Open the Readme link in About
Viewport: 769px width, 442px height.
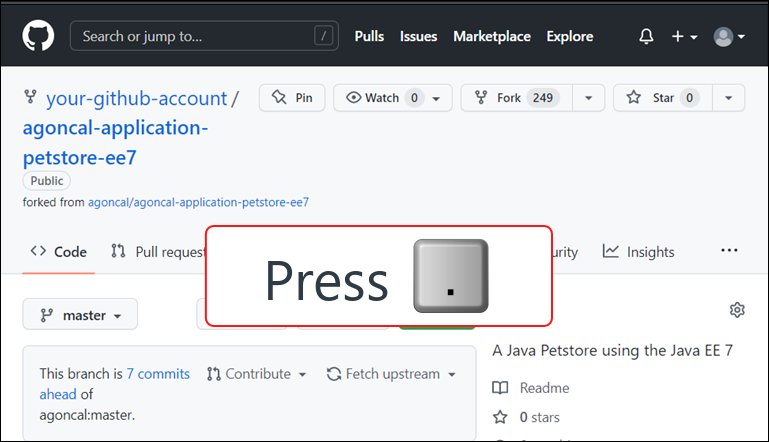[x=545, y=388]
